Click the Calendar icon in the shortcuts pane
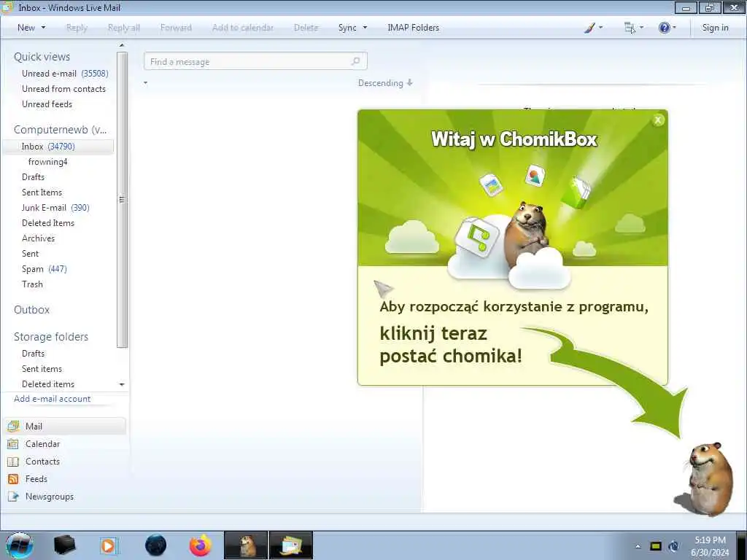Image resolution: width=747 pixels, height=560 pixels. 13,444
